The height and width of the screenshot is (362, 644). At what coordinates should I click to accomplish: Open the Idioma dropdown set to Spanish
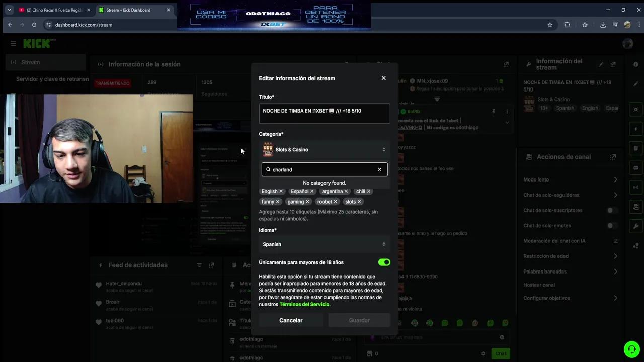click(324, 244)
